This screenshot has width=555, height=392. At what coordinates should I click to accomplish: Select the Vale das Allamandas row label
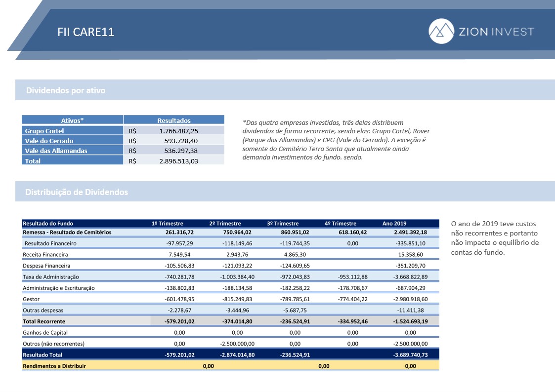[x=56, y=151]
